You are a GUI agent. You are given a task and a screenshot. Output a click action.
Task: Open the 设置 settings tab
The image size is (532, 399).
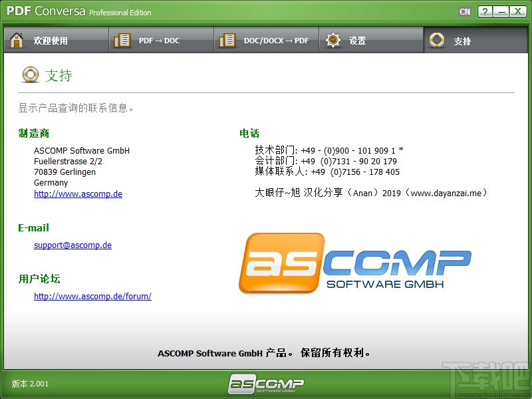click(372, 40)
